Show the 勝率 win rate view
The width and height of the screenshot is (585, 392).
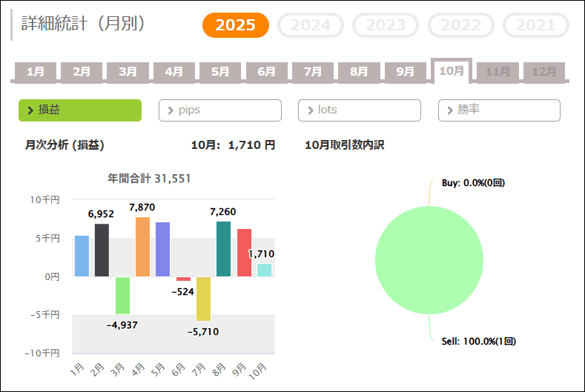tap(499, 110)
